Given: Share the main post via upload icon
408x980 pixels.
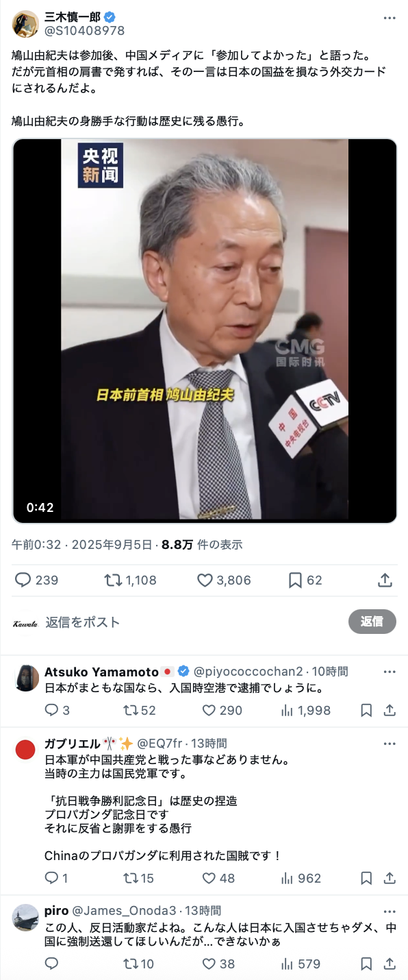Looking at the screenshot, I should tap(385, 580).
